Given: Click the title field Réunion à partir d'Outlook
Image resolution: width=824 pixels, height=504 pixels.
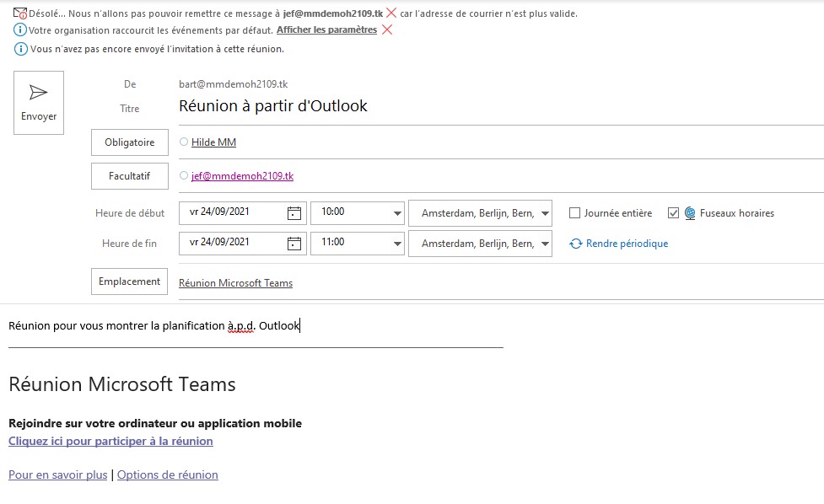Looking at the screenshot, I should (272, 106).
